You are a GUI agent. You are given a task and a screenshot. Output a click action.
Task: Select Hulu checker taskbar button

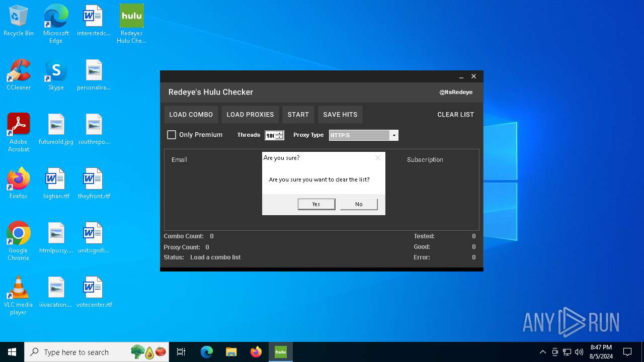[x=280, y=352]
